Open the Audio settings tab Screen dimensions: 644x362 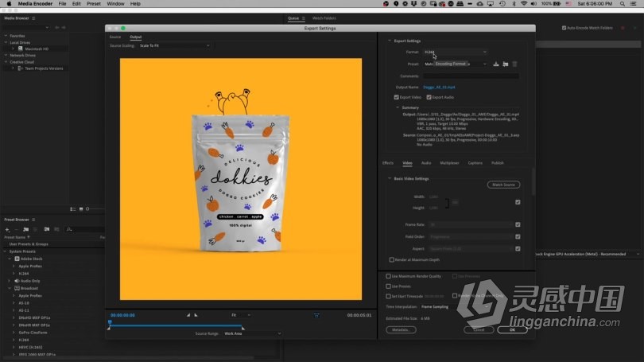(x=426, y=163)
